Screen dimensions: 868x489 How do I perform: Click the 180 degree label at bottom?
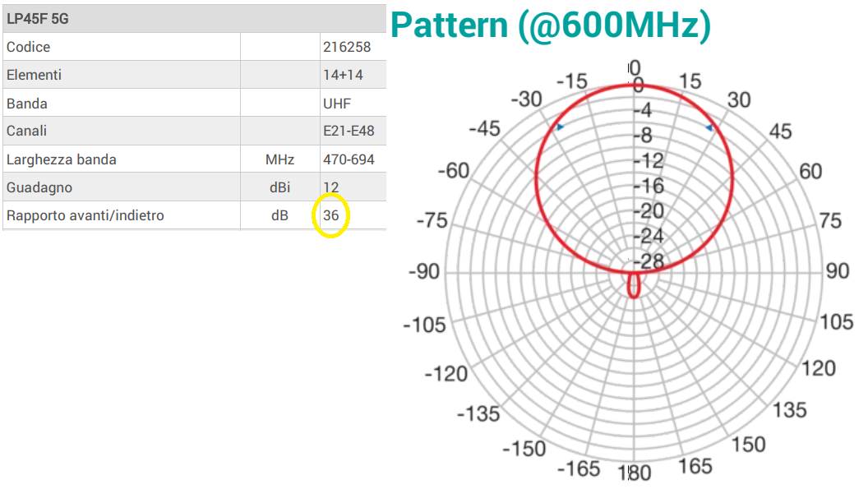634,473
